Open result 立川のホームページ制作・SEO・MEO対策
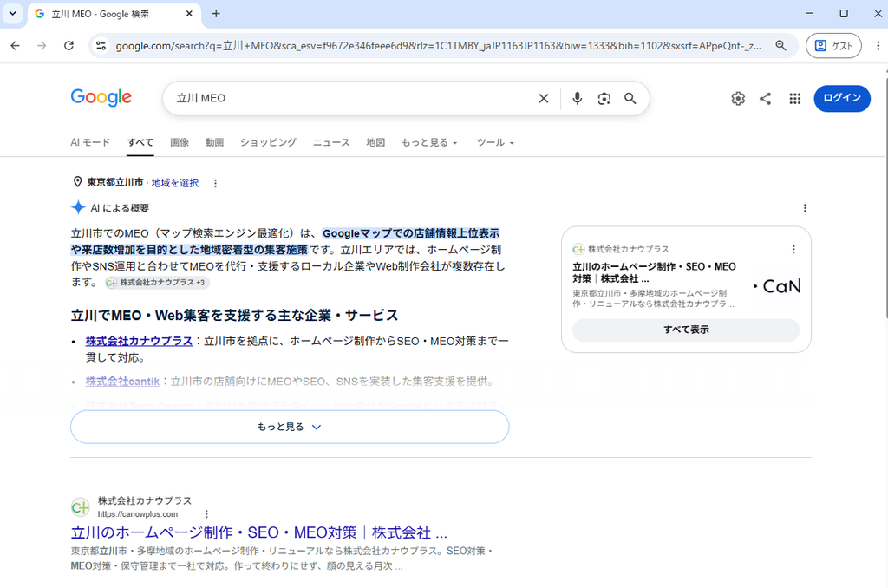The image size is (888, 588). coord(258,532)
